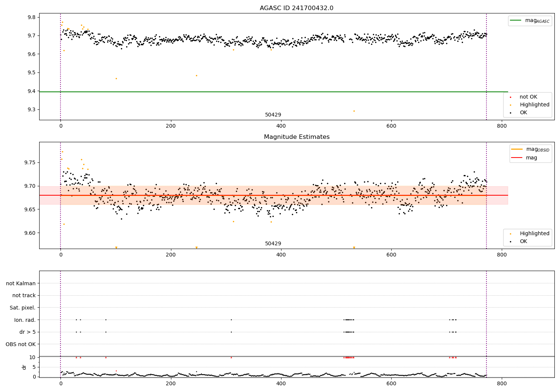Click the 9.8 y-axis tick label

(31, 18)
